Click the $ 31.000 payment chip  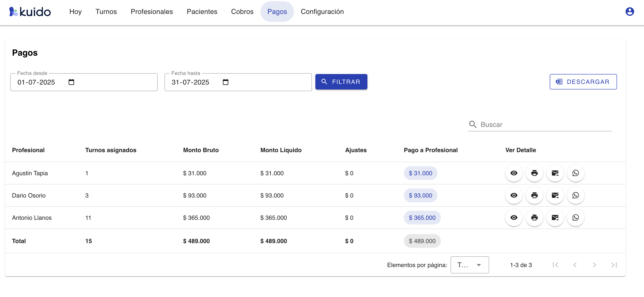pyautogui.click(x=421, y=173)
